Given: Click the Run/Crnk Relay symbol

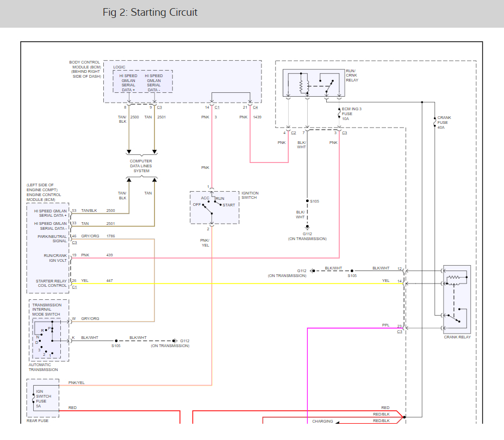Looking at the screenshot, I should (313, 83).
